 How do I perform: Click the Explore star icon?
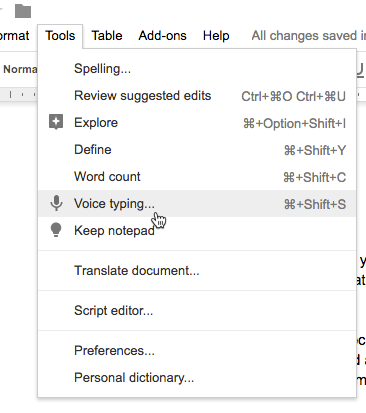click(x=56, y=122)
